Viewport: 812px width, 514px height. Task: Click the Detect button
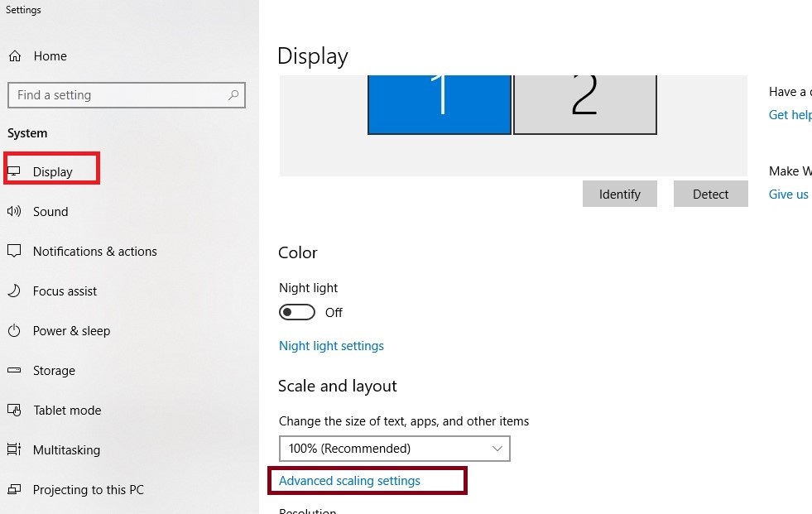pyautogui.click(x=710, y=194)
